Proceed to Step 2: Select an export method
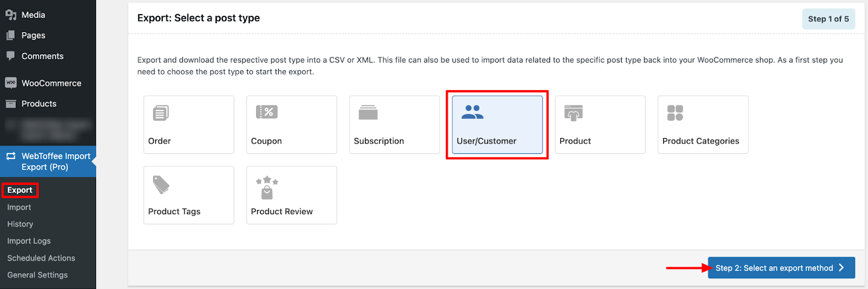Image resolution: width=868 pixels, height=289 pixels. [781, 268]
